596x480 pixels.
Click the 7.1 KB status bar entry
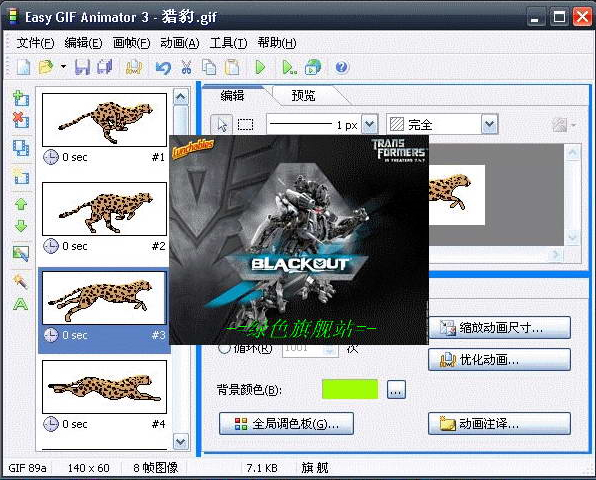tap(262, 468)
